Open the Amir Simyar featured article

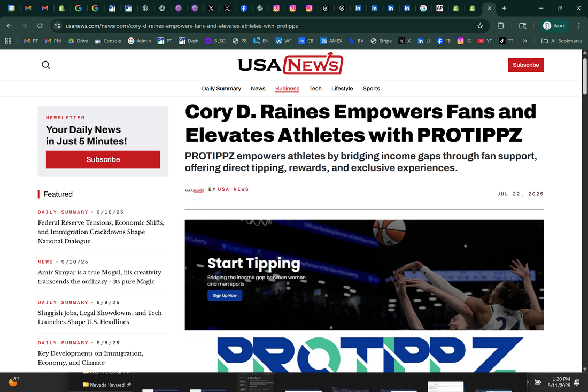coord(99,277)
